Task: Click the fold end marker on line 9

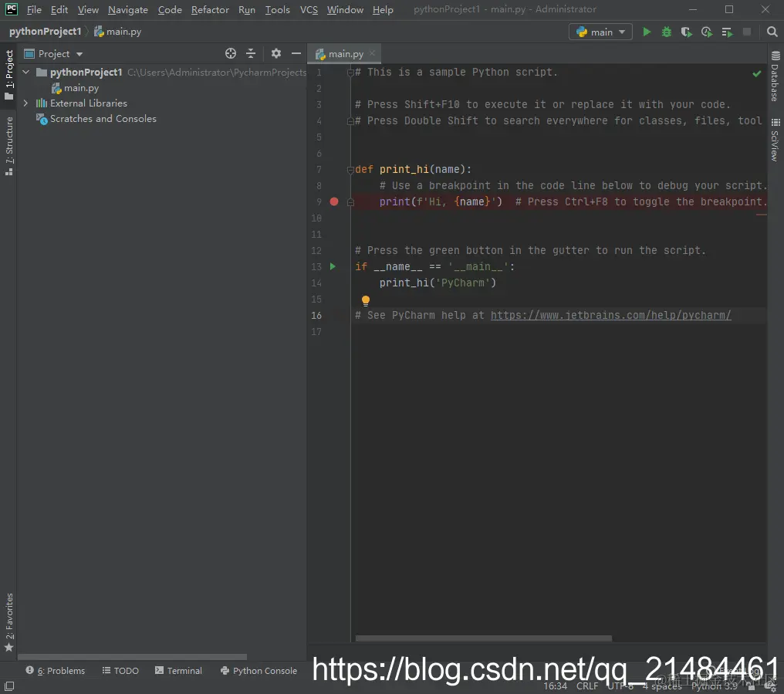Action: (350, 202)
